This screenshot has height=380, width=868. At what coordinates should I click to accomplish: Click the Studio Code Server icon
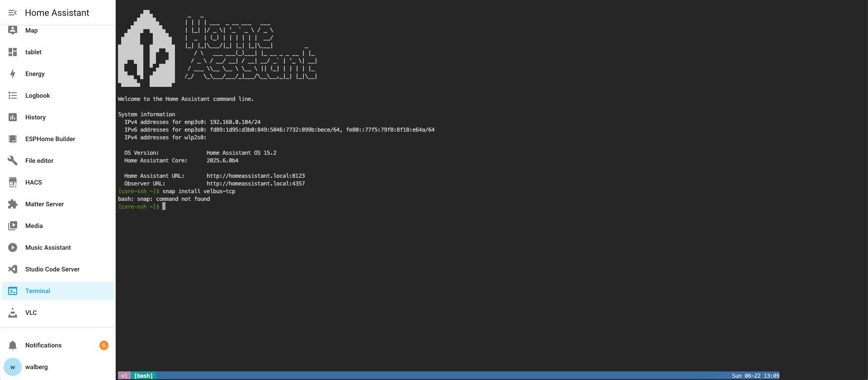[x=13, y=269]
